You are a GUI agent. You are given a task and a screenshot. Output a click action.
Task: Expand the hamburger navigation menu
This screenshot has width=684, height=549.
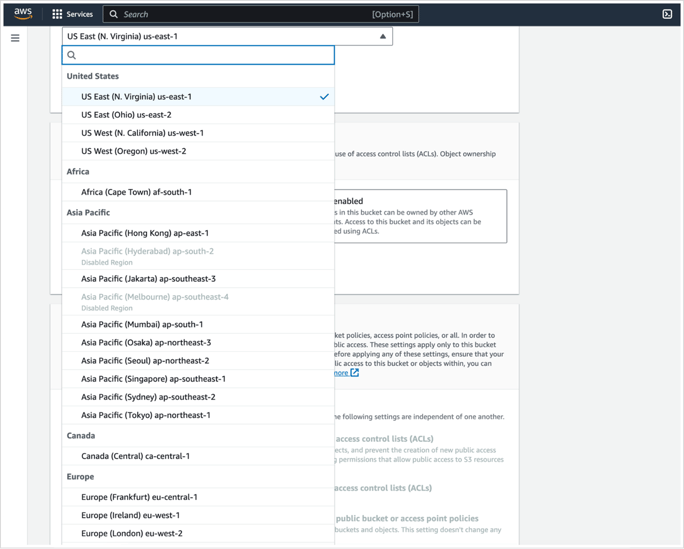pyautogui.click(x=15, y=38)
